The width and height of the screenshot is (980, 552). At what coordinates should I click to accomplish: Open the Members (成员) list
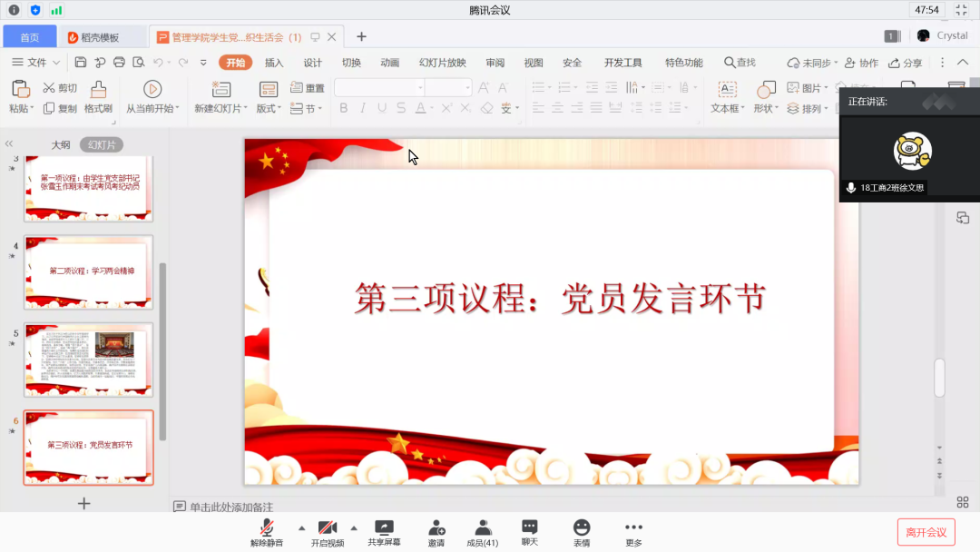click(483, 527)
